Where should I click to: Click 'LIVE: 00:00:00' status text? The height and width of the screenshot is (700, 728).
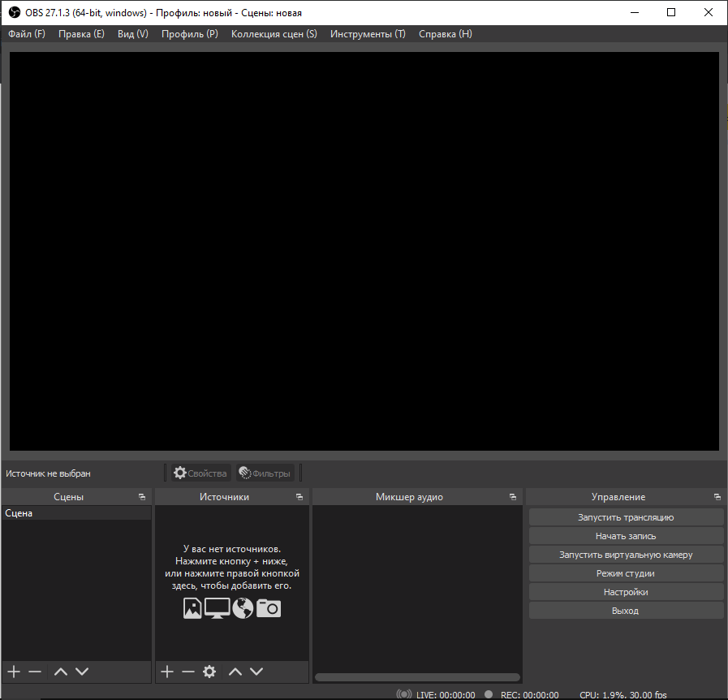pyautogui.click(x=446, y=695)
